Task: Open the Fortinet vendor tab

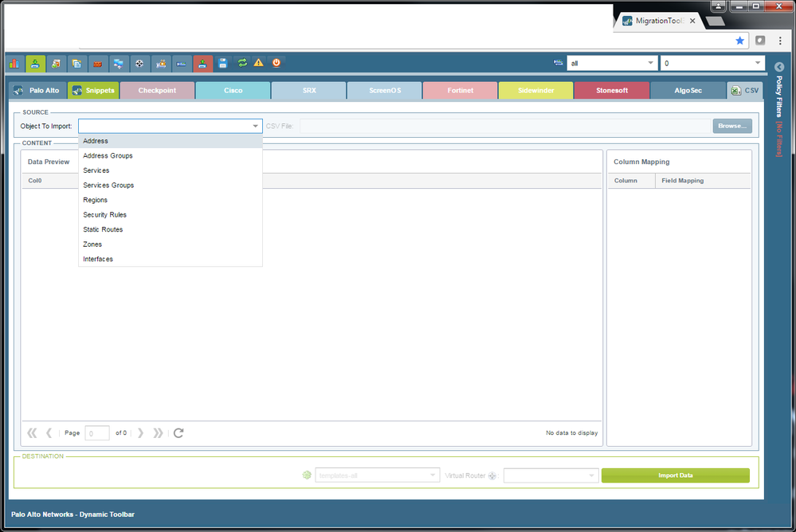Action: [x=460, y=90]
